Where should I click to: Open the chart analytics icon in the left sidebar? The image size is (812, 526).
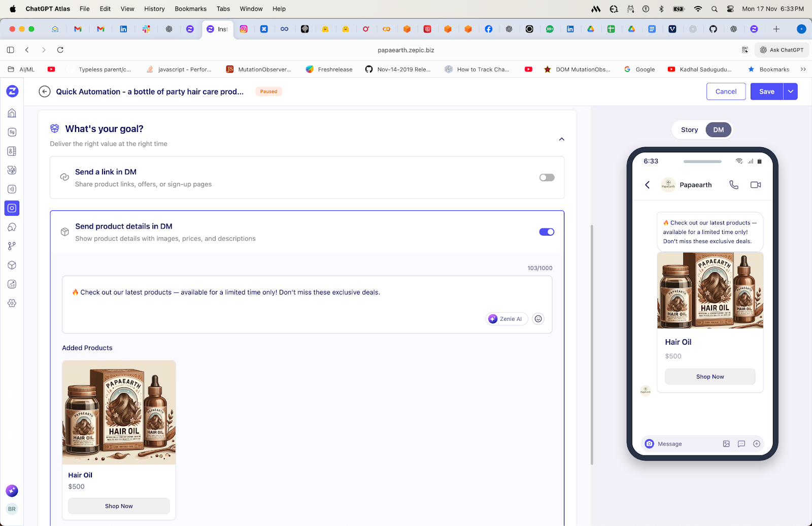(x=12, y=284)
